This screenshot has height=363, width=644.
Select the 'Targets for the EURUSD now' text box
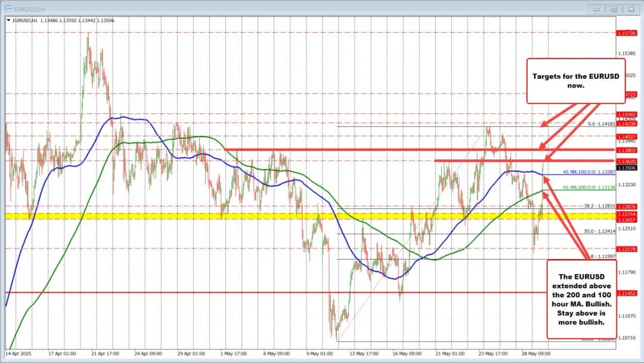tap(575, 81)
